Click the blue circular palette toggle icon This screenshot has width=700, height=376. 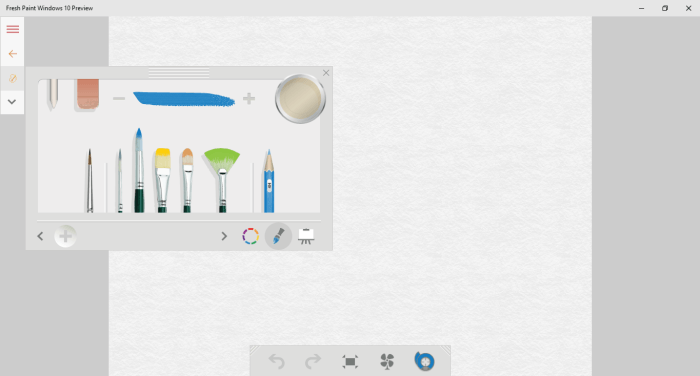425,361
